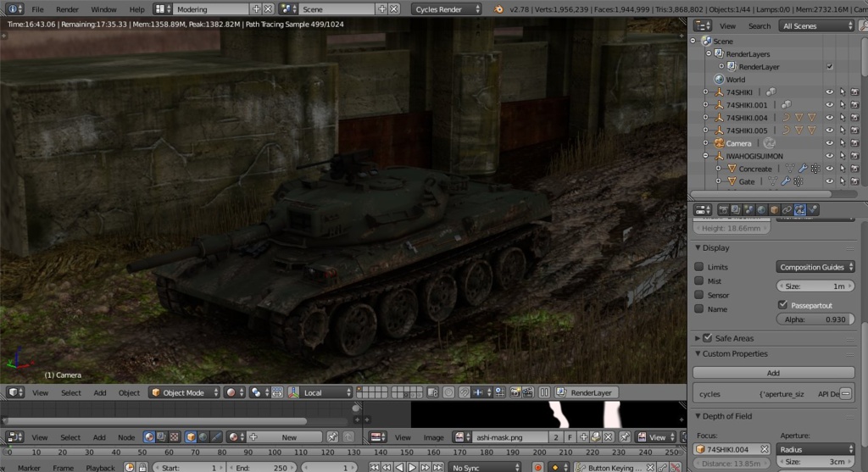The width and height of the screenshot is (868, 472).
Task: Open the Composition Guides dropdown
Action: 815,267
